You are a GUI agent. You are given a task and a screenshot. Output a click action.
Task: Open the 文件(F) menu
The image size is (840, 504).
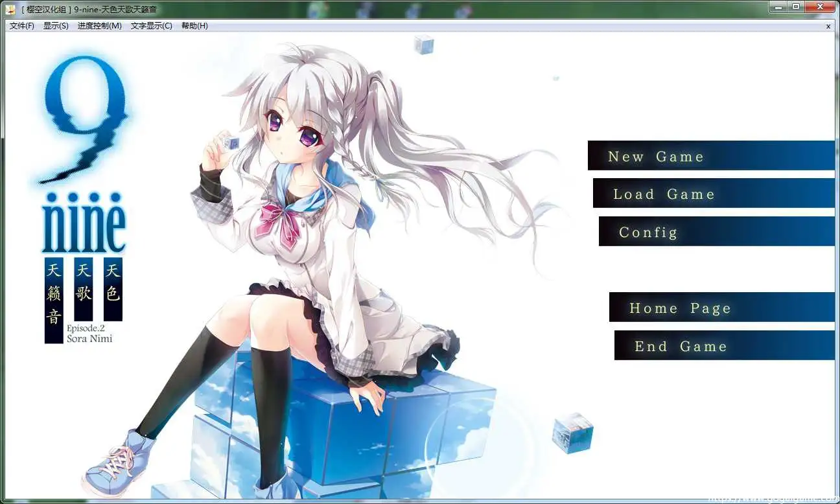tap(20, 26)
